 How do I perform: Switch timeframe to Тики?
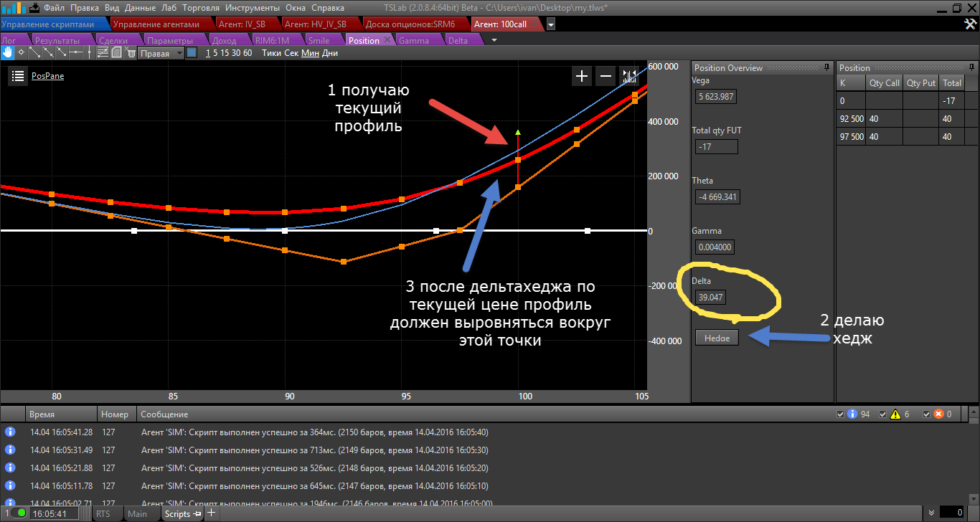point(272,53)
